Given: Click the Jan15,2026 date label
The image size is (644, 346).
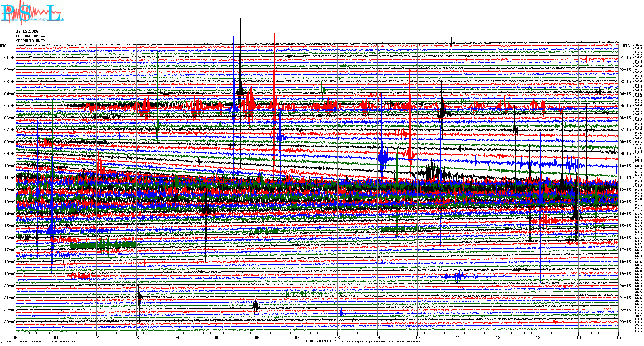Looking at the screenshot, I should [27, 31].
